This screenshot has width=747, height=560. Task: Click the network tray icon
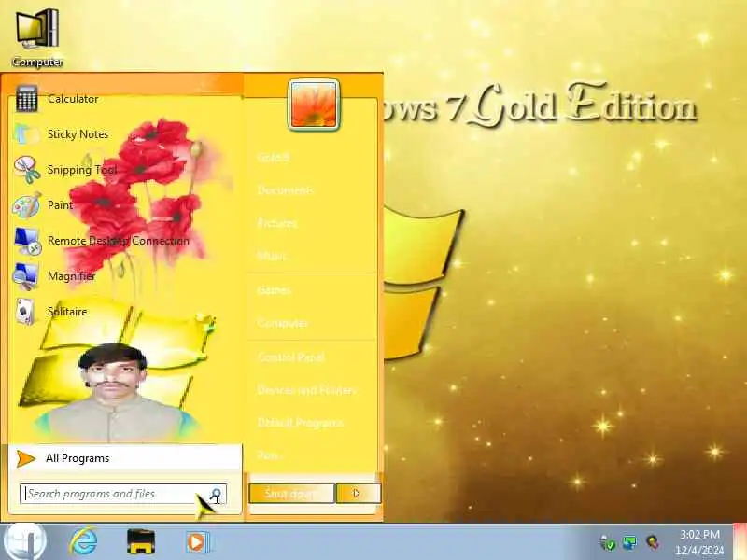(629, 542)
